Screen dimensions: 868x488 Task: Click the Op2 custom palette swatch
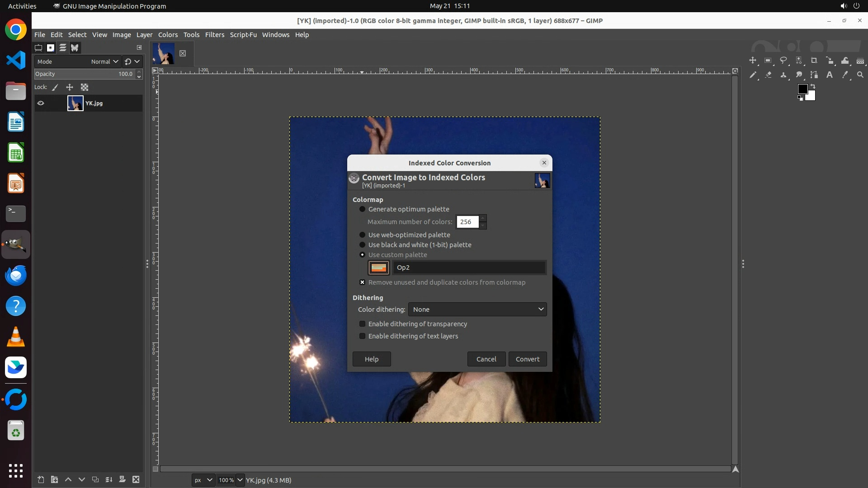(378, 268)
